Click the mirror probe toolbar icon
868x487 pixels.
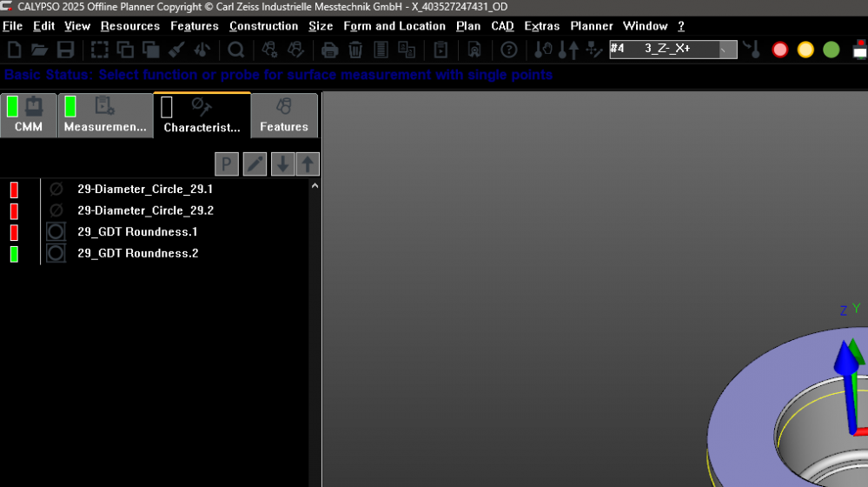[x=202, y=50]
